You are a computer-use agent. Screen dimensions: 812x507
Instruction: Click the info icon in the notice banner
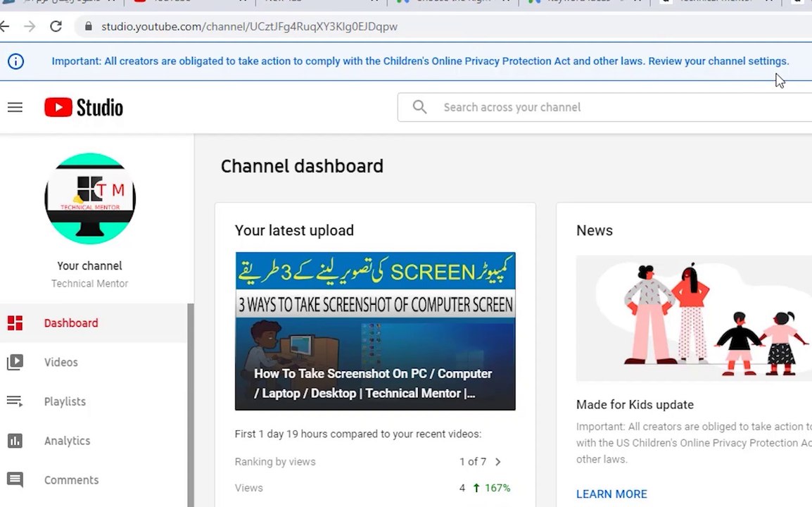15,61
